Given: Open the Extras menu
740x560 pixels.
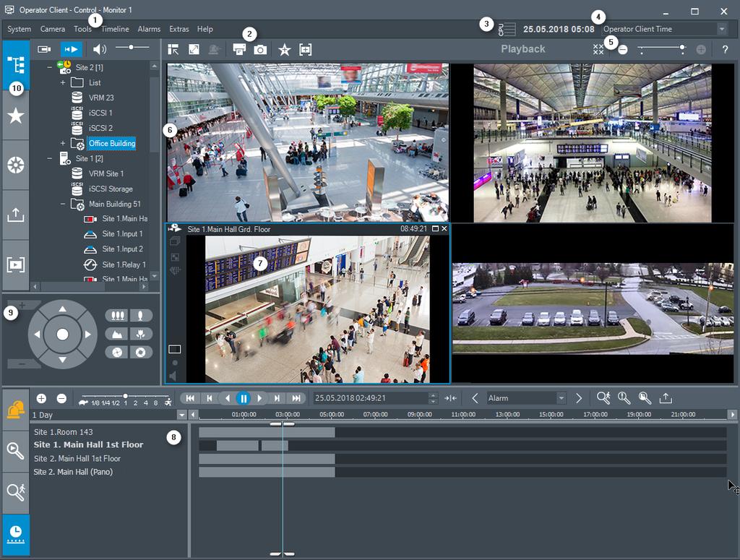Looking at the screenshot, I should [x=179, y=29].
